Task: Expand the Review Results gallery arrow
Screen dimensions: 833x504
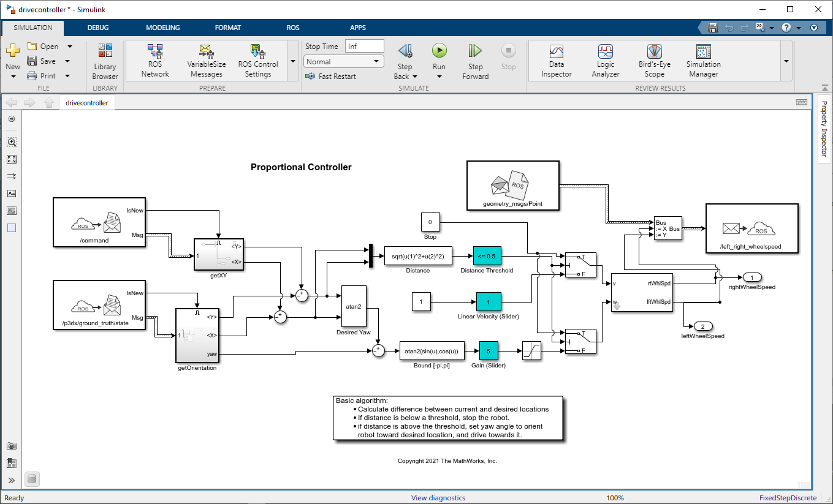Action: click(x=786, y=61)
